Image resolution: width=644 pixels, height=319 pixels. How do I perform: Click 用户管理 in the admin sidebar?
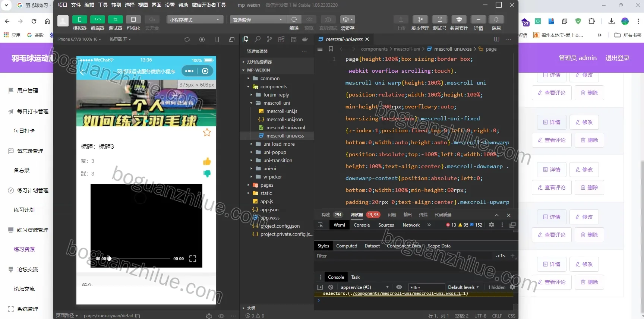(28, 91)
